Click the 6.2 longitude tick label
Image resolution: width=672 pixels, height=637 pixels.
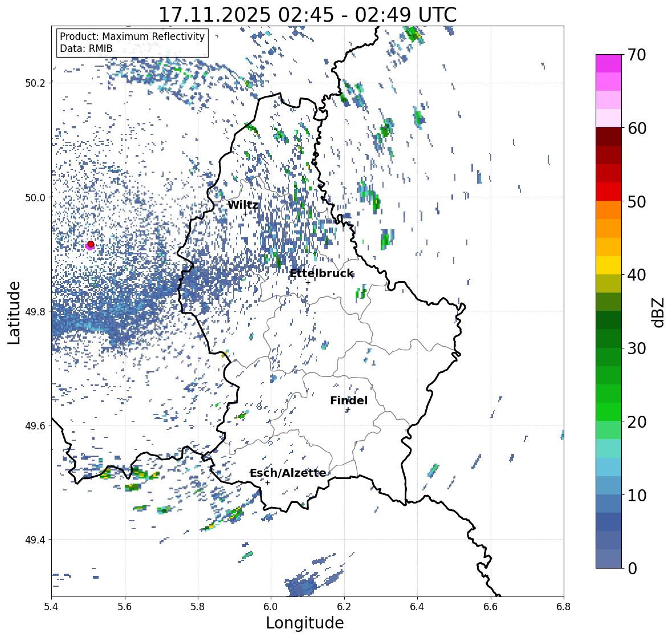344,607
